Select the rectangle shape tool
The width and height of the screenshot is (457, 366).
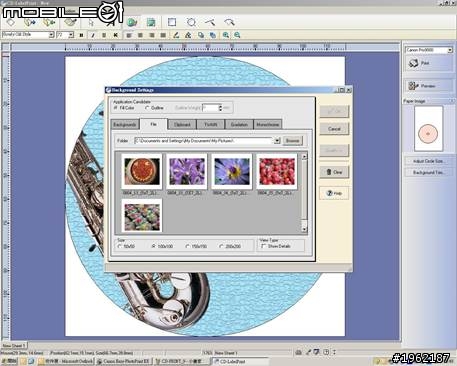pyautogui.click(x=172, y=22)
